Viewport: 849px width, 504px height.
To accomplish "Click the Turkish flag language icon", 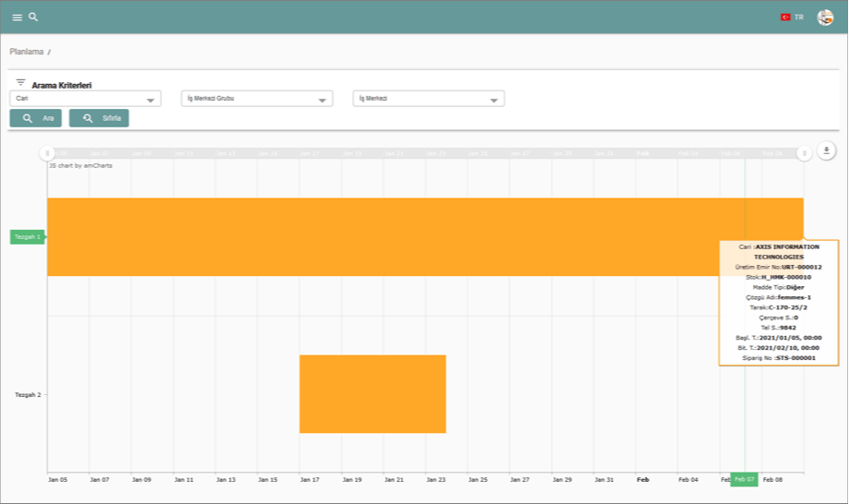I will click(785, 17).
